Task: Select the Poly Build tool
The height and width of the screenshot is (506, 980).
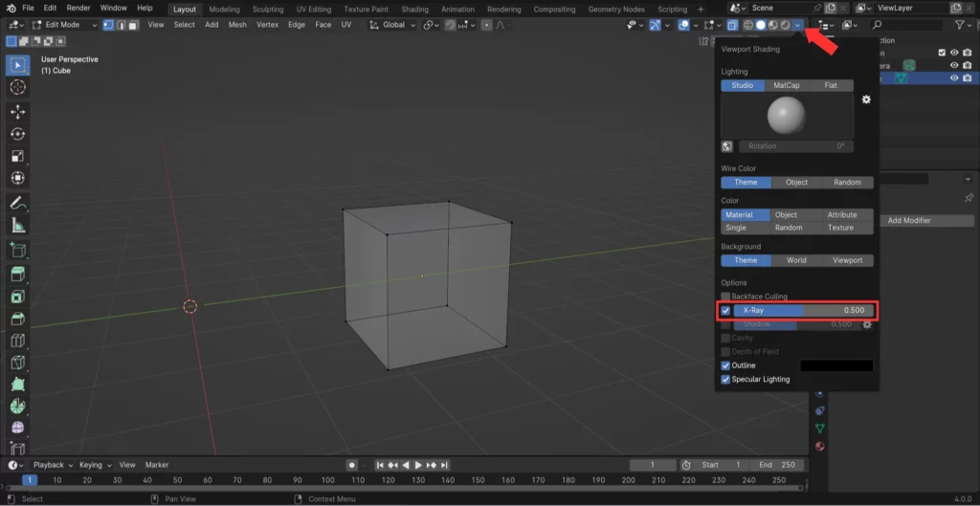Action: pos(17,385)
